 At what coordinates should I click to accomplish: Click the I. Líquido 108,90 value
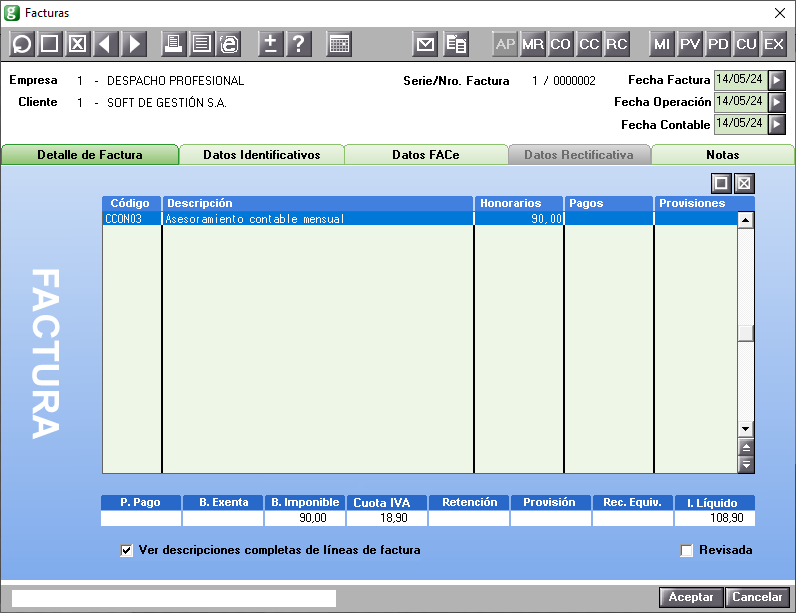[x=715, y=518]
